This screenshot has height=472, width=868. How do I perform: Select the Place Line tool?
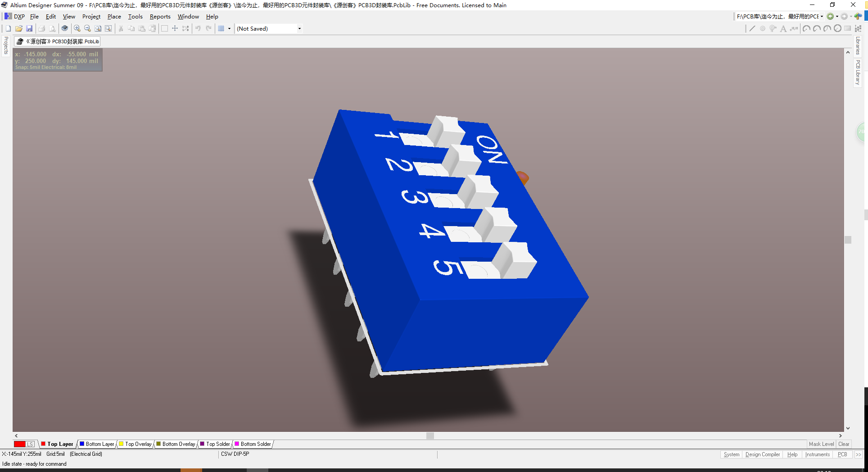point(752,28)
